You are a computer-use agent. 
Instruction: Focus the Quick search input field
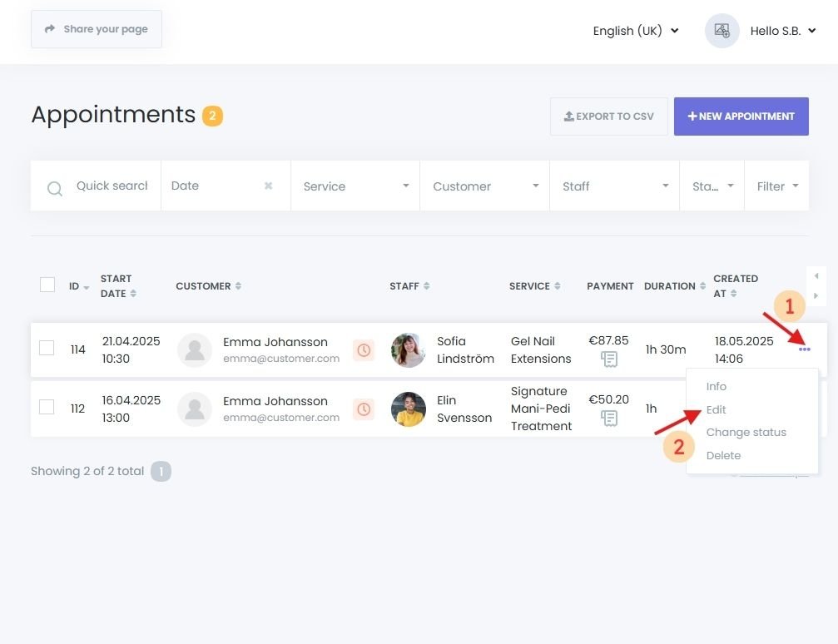click(x=112, y=186)
